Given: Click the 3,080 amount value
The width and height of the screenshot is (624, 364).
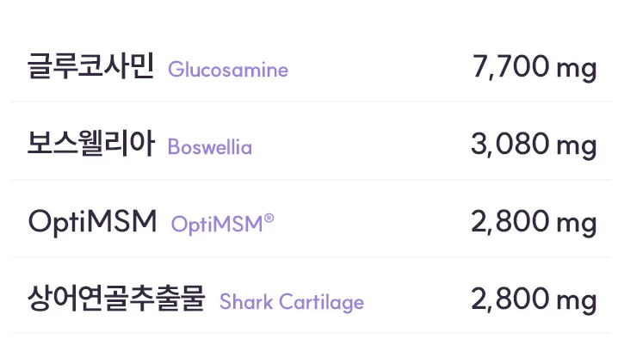Looking at the screenshot, I should [x=510, y=144].
